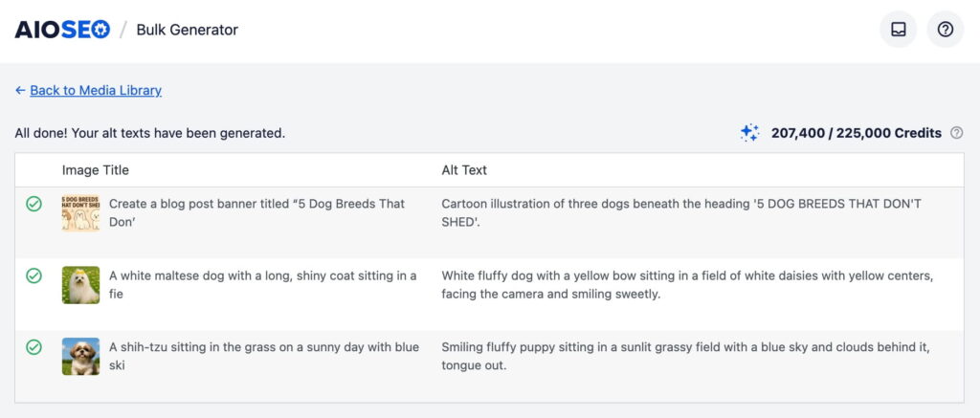Click the credits info tooltip icon
Image resolution: width=980 pixels, height=418 pixels.
[x=957, y=133]
